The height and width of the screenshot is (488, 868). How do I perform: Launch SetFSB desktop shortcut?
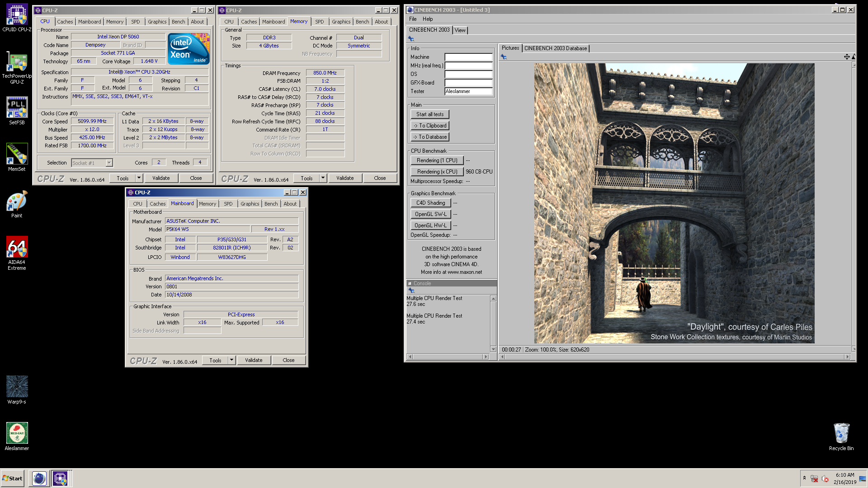coord(17,111)
